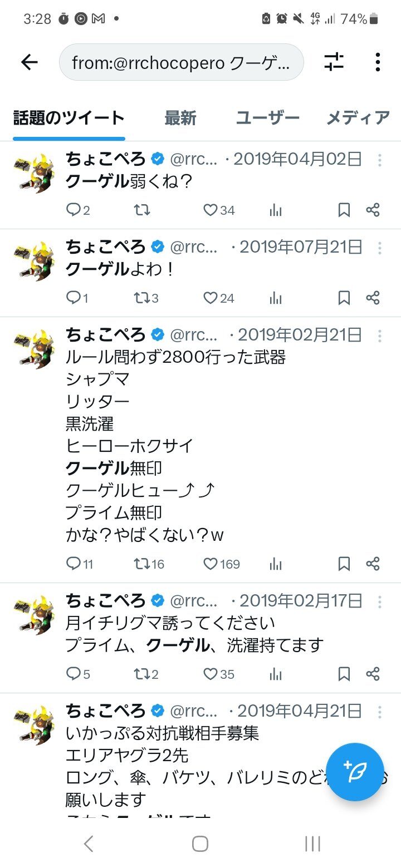This screenshot has width=401, height=868.
Task: Open more options for 2019年04月02日 tweet
Action: (x=379, y=160)
